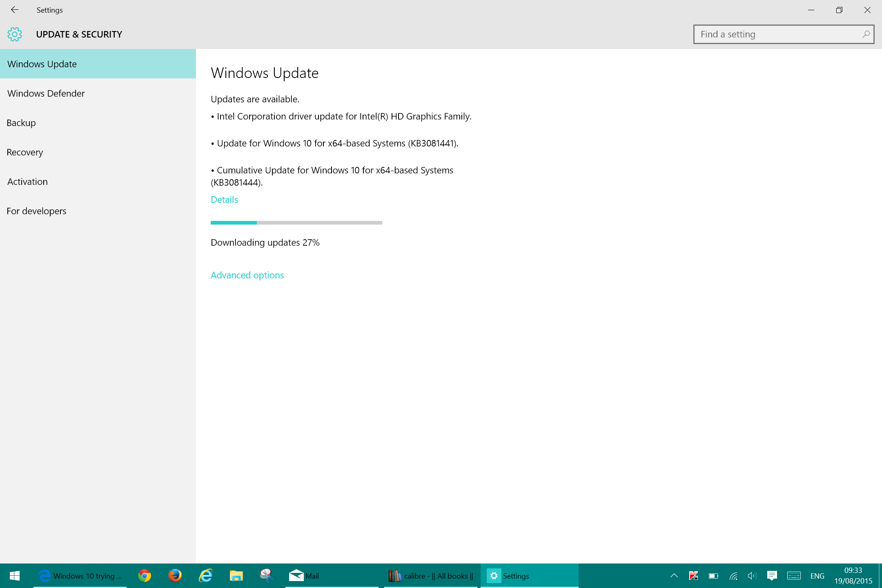Click the search magnifier icon
The width and height of the screenshot is (882, 588).
click(866, 34)
